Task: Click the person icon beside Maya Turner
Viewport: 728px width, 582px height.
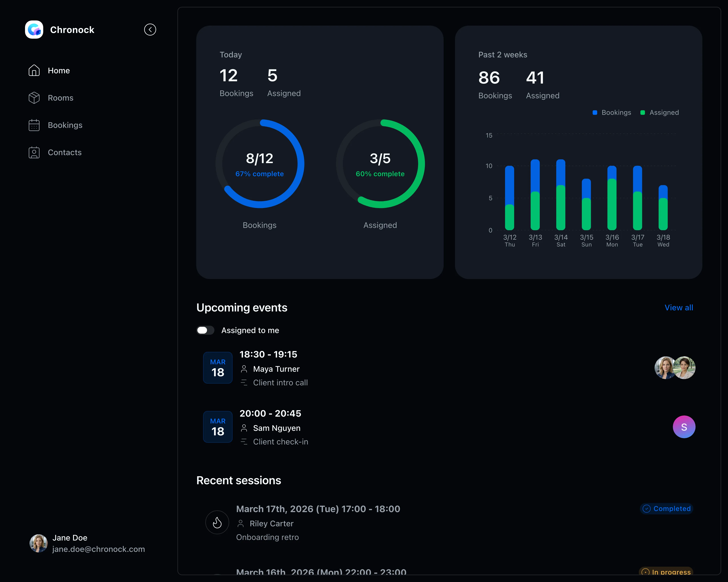Action: 244,369
